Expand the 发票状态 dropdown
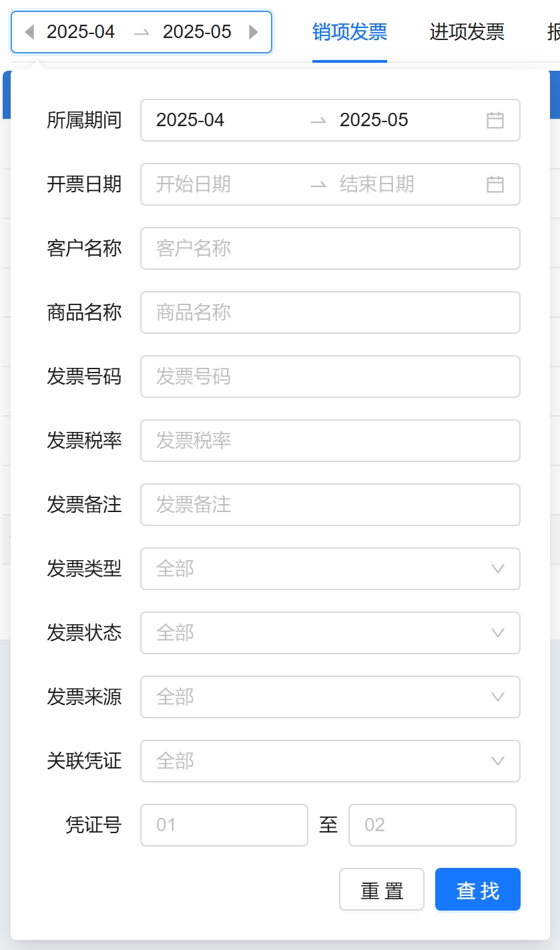This screenshot has height=950, width=560. coord(330,633)
